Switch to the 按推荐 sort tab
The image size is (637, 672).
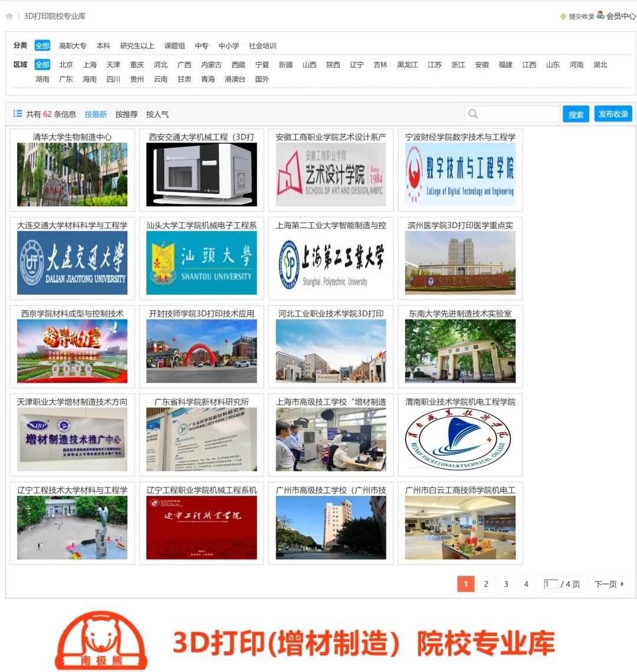click(x=126, y=114)
